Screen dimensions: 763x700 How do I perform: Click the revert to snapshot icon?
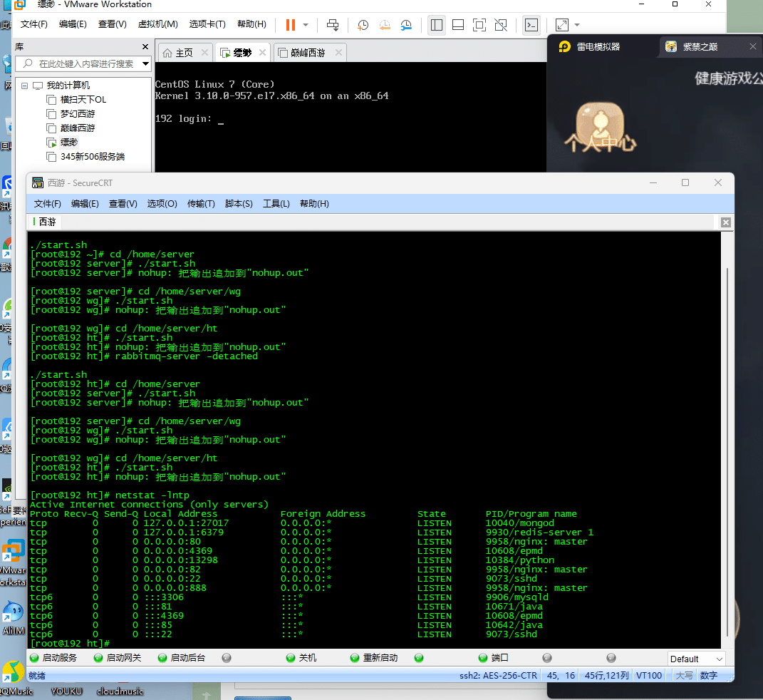(x=385, y=25)
